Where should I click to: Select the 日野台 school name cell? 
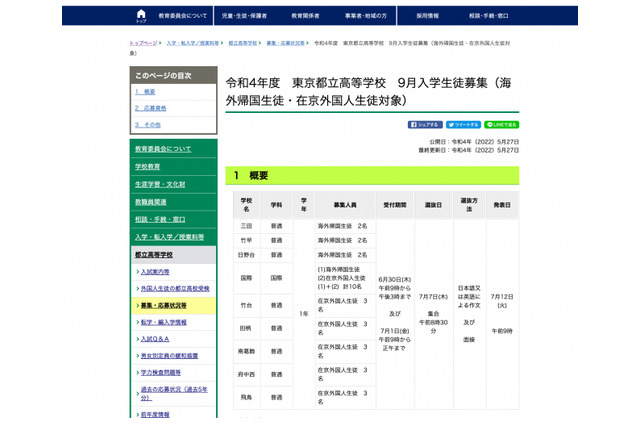(246, 255)
